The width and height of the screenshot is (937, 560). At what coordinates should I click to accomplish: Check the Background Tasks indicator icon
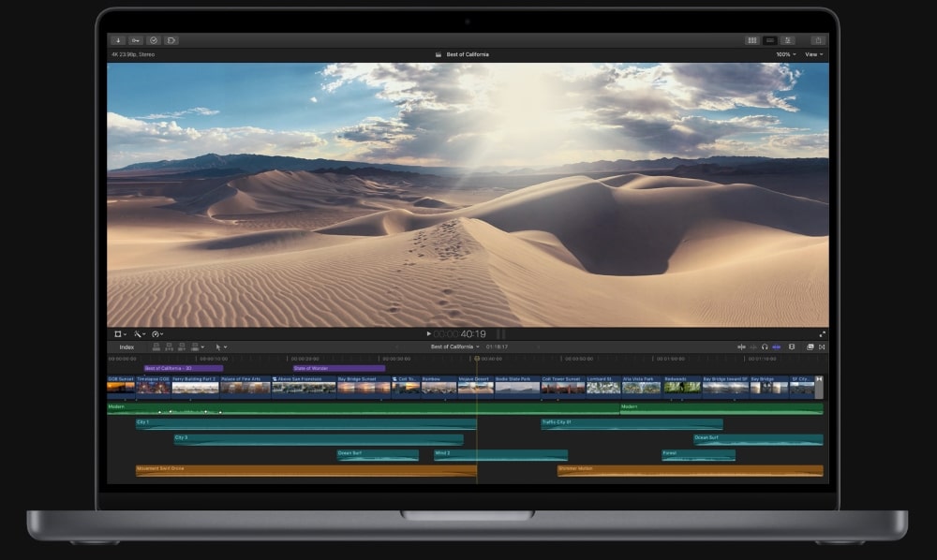pyautogui.click(x=154, y=40)
